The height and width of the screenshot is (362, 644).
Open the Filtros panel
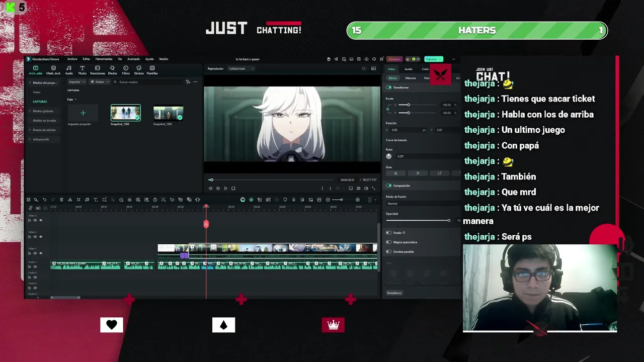point(126,70)
